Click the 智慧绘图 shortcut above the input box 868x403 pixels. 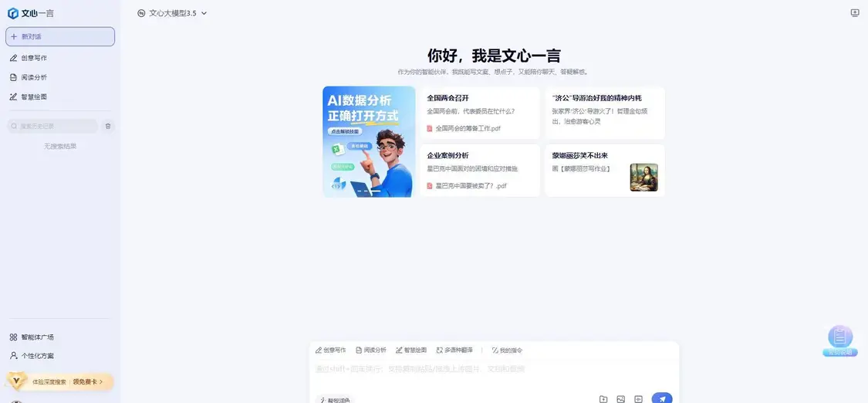pyautogui.click(x=411, y=351)
